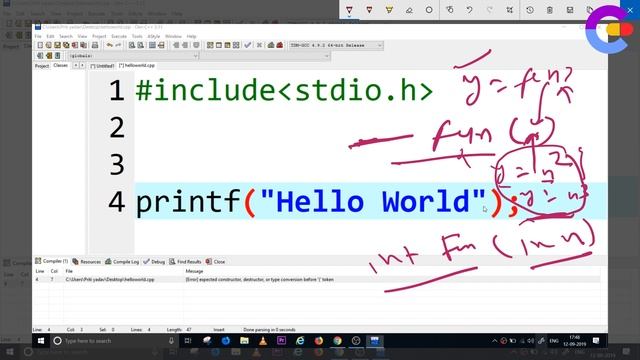Open the File menu
The height and width of the screenshot is (360, 640).
(38, 36)
